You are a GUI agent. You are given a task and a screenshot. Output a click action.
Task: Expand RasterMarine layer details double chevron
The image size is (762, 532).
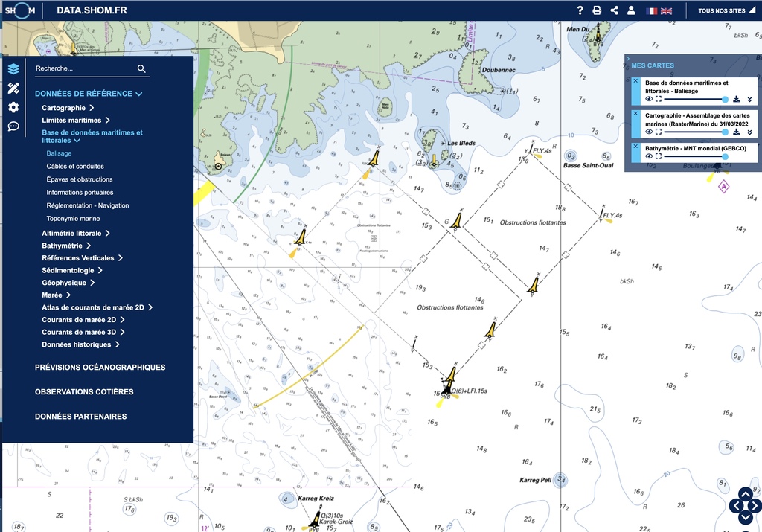pyautogui.click(x=750, y=132)
